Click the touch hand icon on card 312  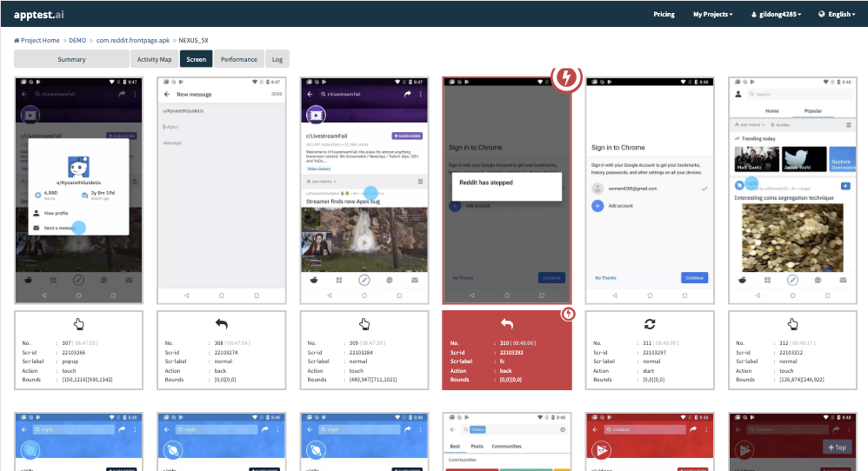pos(792,324)
